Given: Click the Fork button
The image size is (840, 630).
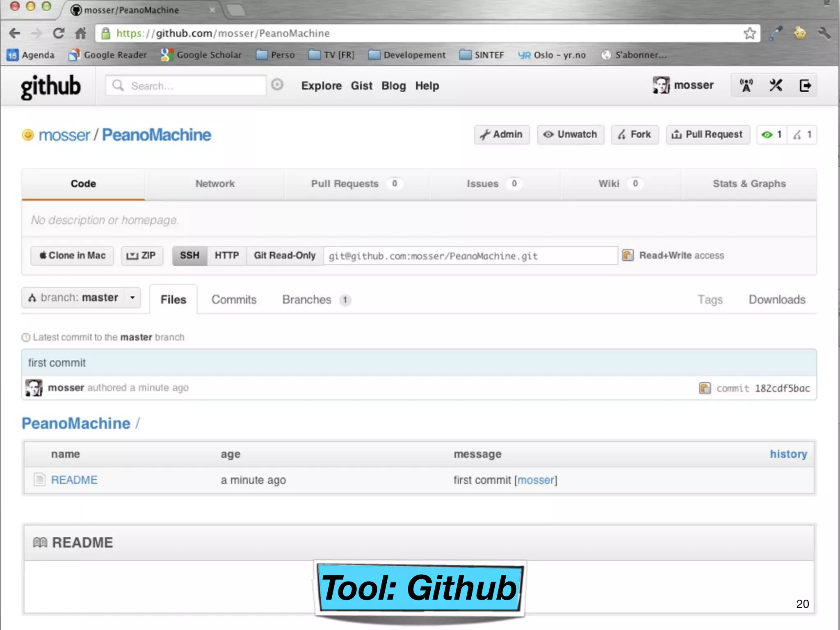Looking at the screenshot, I should coord(635,135).
